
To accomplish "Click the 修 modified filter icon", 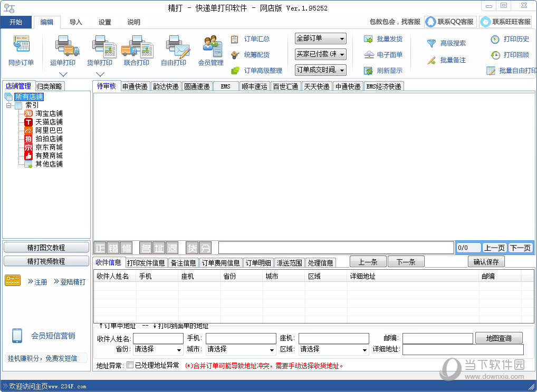I will 127,248.
